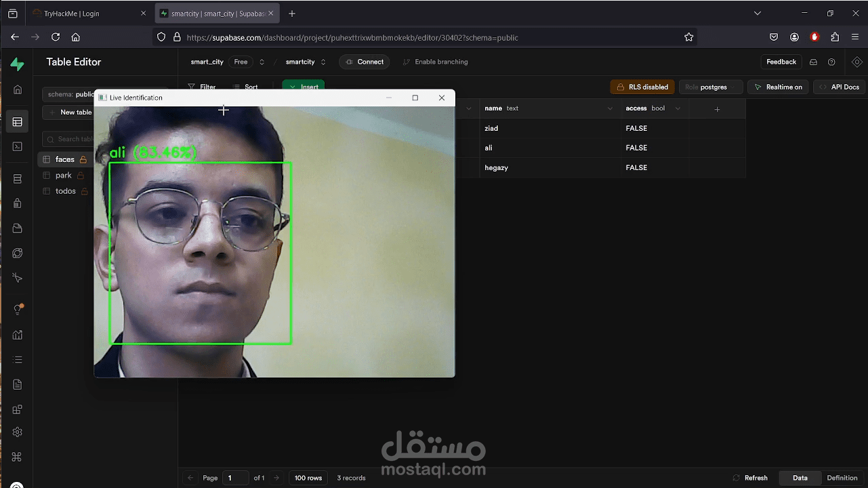Viewport: 868px width, 488px height.
Task: Open the inbox notifications icon
Action: [x=813, y=62]
